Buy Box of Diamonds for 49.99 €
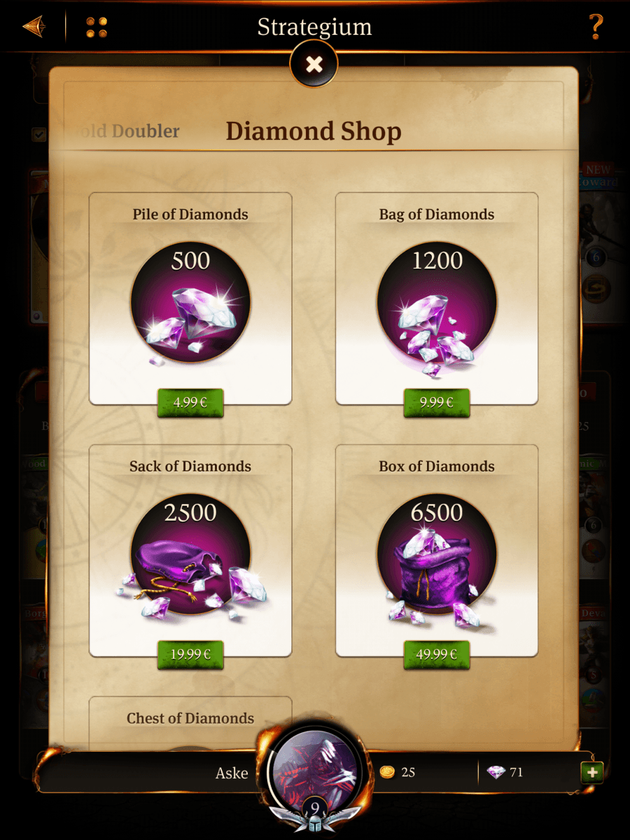This screenshot has width=630, height=840. tap(437, 655)
